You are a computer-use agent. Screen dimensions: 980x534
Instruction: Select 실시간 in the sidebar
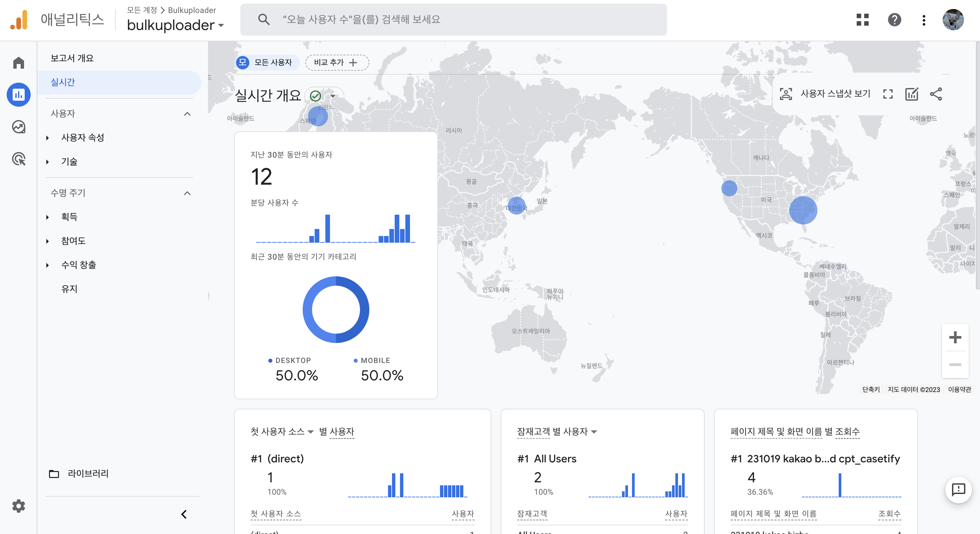pyautogui.click(x=119, y=82)
